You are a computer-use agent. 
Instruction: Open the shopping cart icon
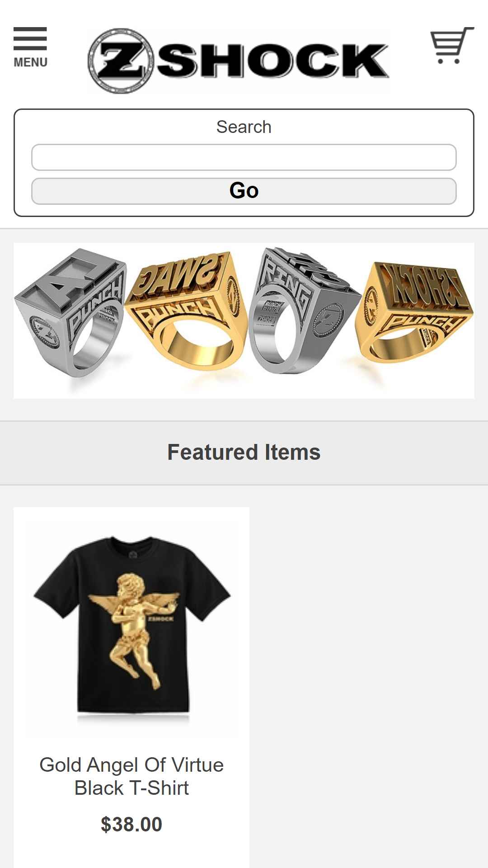coord(452,45)
